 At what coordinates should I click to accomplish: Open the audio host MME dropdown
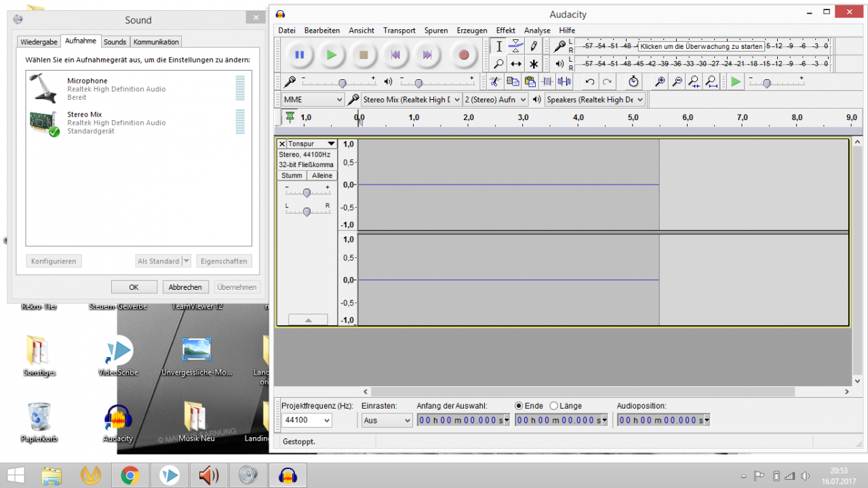tap(313, 100)
